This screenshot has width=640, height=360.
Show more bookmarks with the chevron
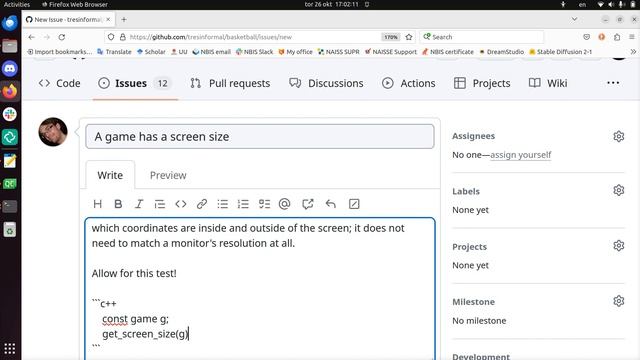click(x=633, y=52)
